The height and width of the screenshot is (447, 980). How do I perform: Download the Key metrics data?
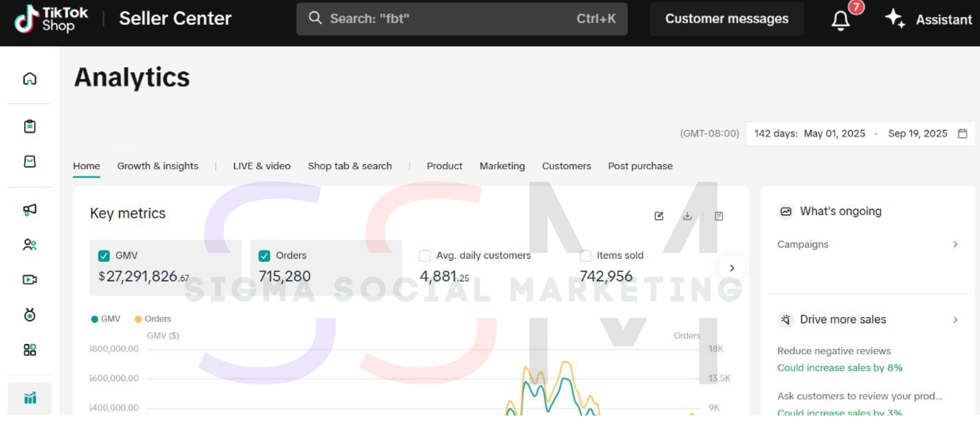click(x=687, y=216)
